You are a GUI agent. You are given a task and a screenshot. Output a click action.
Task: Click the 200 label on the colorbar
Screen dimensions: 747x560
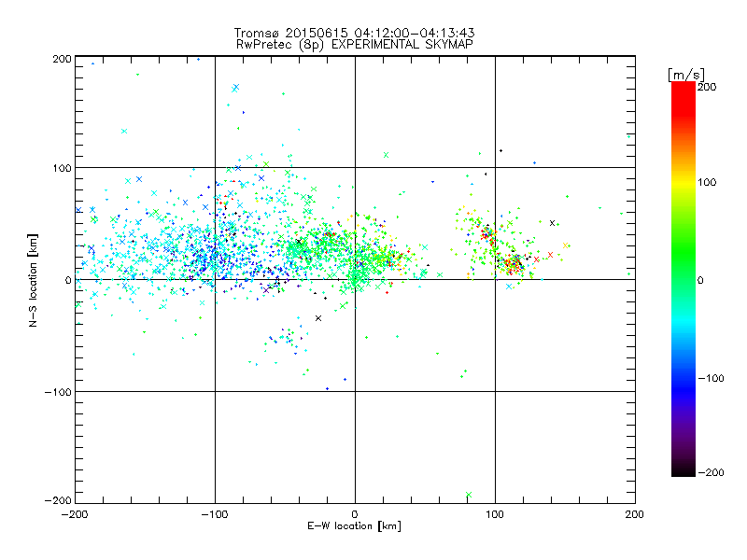(x=707, y=87)
